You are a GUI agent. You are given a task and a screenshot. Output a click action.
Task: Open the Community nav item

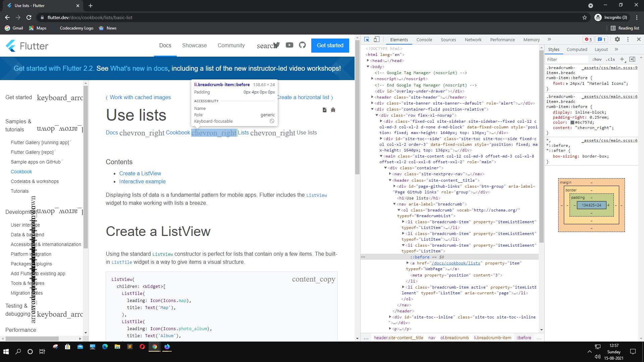point(231,46)
